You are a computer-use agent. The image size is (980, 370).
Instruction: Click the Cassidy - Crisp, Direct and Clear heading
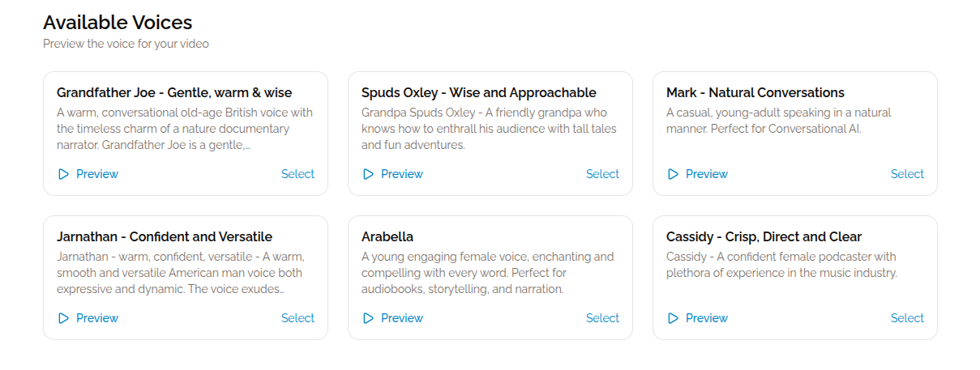pos(764,236)
